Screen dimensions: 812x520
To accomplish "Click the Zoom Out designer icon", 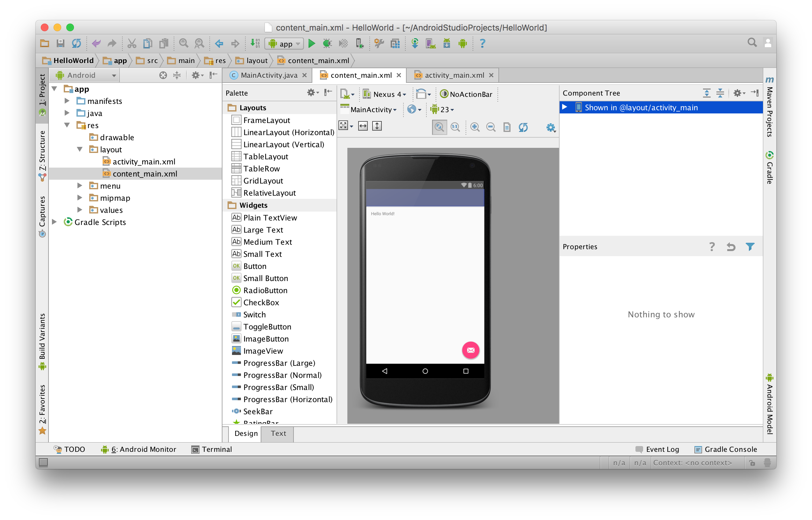I will 490,127.
